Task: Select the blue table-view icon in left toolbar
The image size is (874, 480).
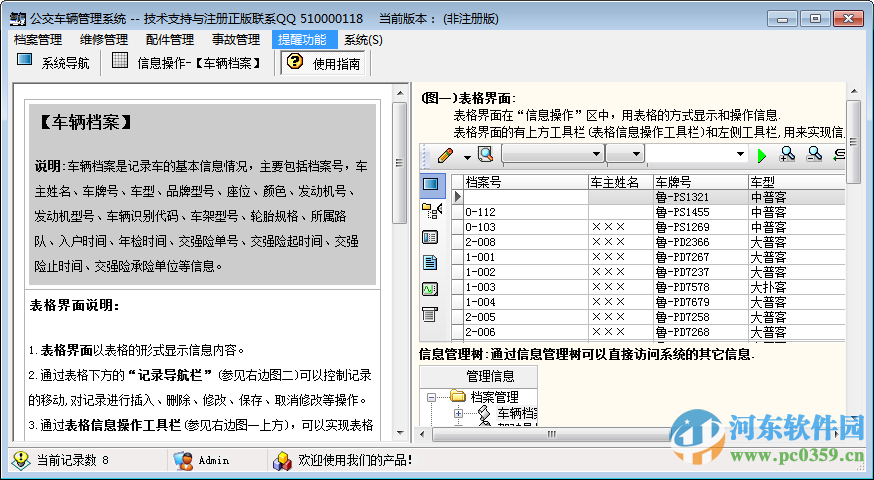Action: click(431, 185)
